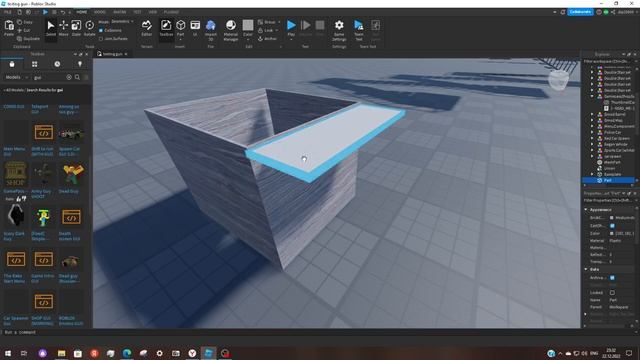Click Import 3D icon
The image size is (640, 360).
[x=211, y=29]
